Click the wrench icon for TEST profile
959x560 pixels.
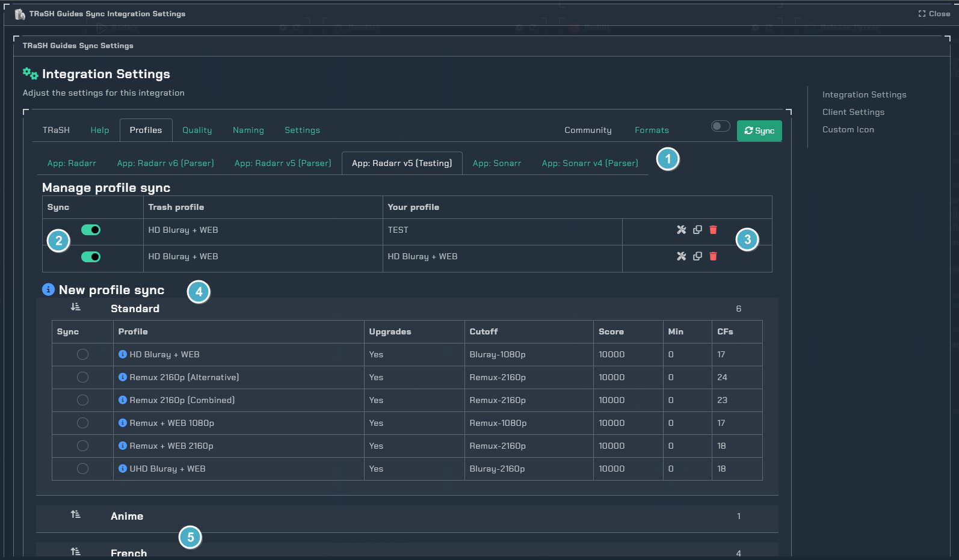click(x=681, y=230)
